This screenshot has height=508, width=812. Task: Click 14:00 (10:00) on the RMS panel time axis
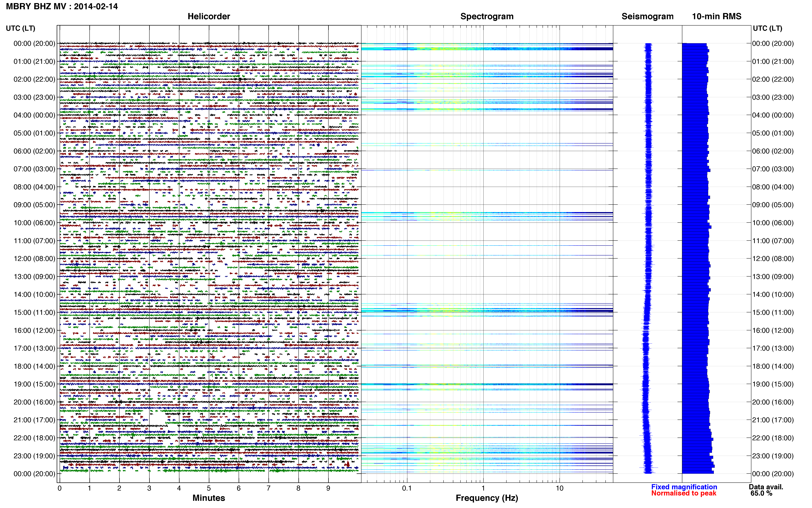[x=773, y=294]
